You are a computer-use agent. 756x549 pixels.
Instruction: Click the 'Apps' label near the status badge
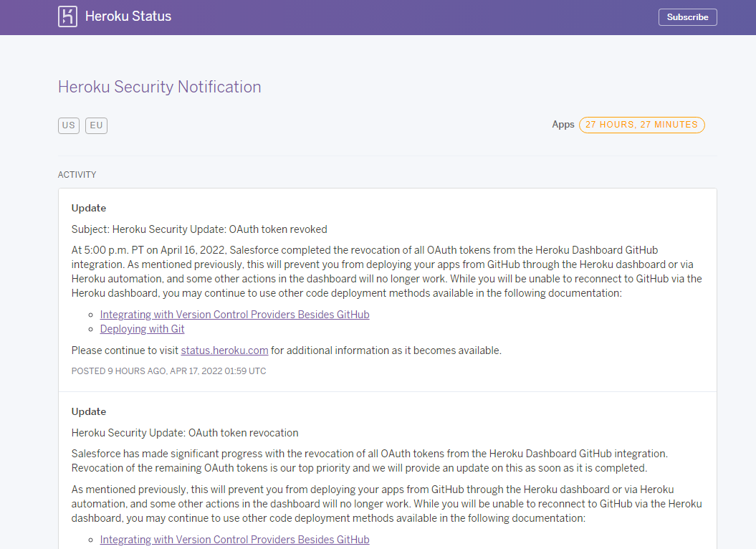pyautogui.click(x=563, y=124)
